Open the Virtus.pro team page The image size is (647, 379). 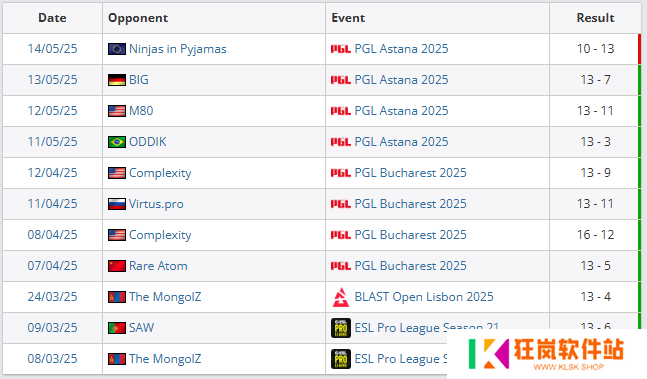(x=156, y=204)
